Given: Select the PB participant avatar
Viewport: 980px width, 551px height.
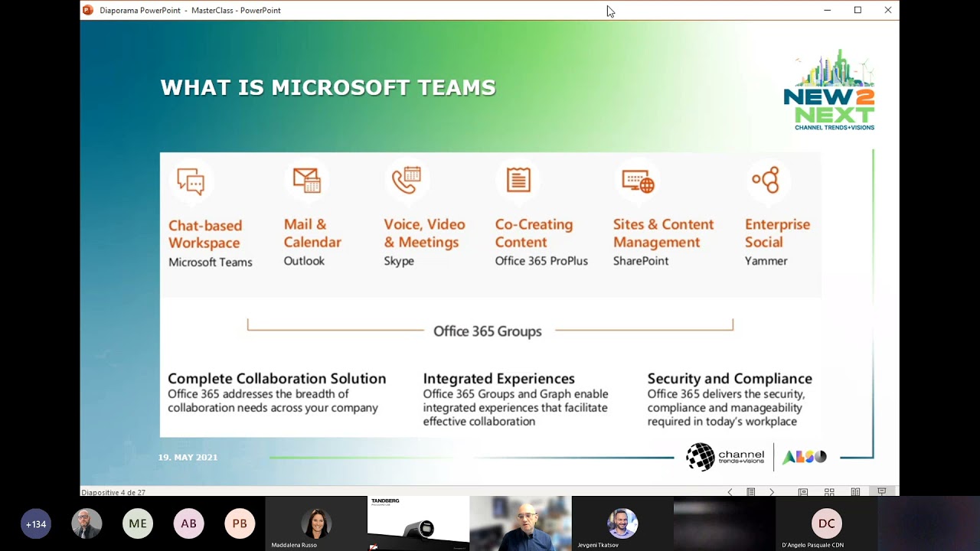Looking at the screenshot, I should pyautogui.click(x=240, y=523).
